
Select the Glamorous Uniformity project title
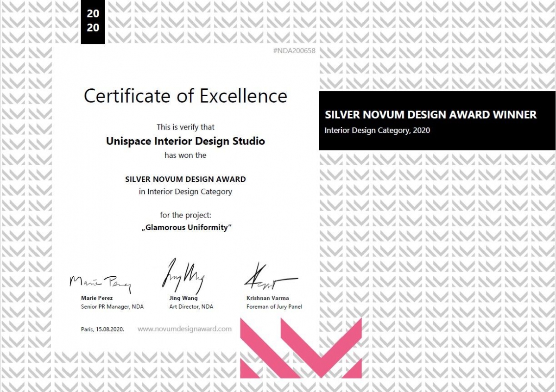point(185,228)
